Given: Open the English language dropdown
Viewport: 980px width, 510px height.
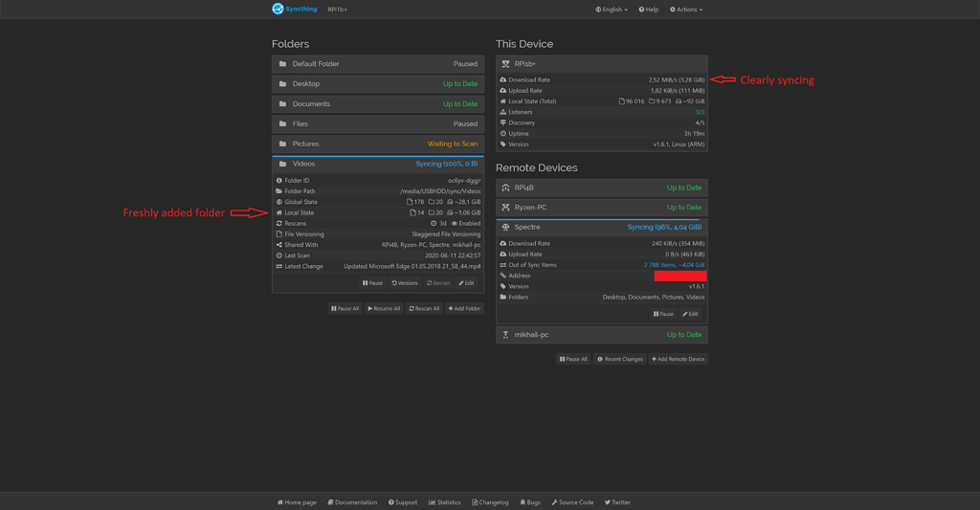Looking at the screenshot, I should (612, 10).
